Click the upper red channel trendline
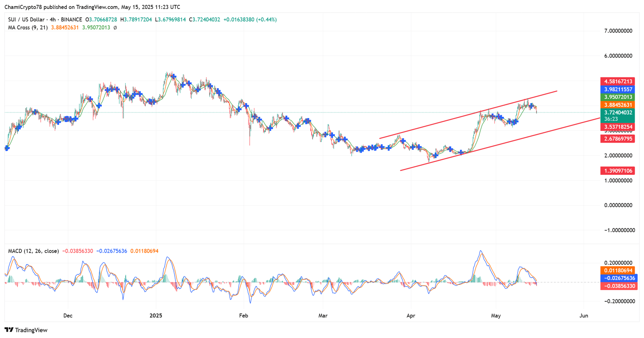 [468, 115]
